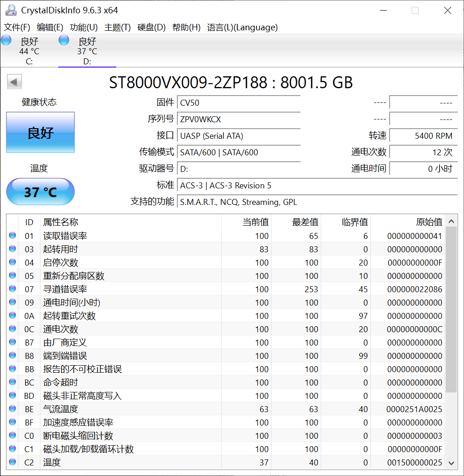The width and height of the screenshot is (464, 476).
Task: Open the 硬盘(D) menu
Action: [x=151, y=27]
